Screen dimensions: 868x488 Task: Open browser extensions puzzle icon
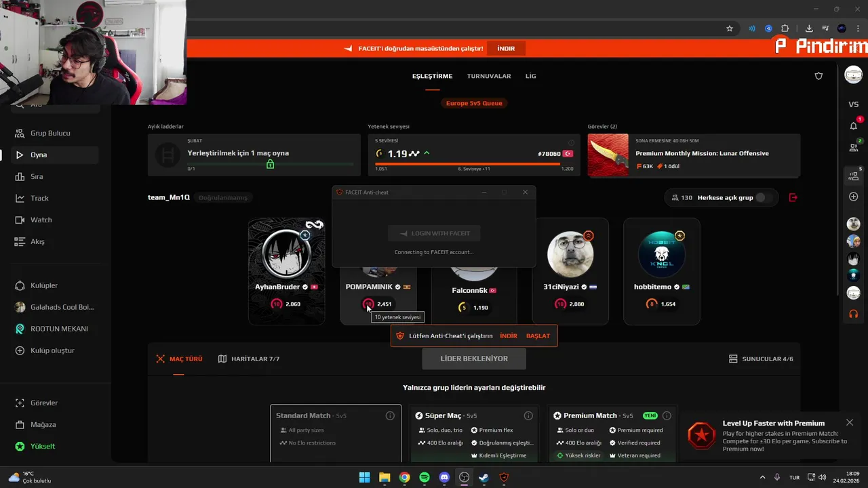coord(785,28)
